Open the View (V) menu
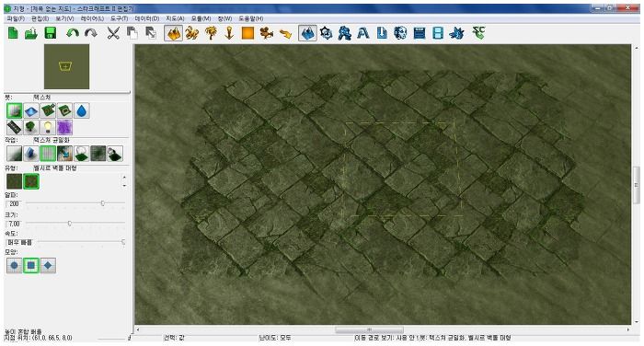644x346 pixels. (x=64, y=18)
